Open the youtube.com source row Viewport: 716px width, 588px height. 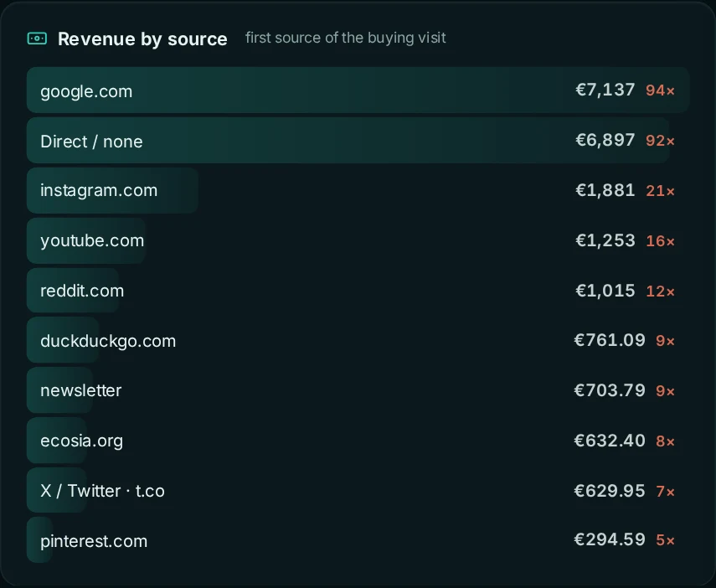coord(358,240)
